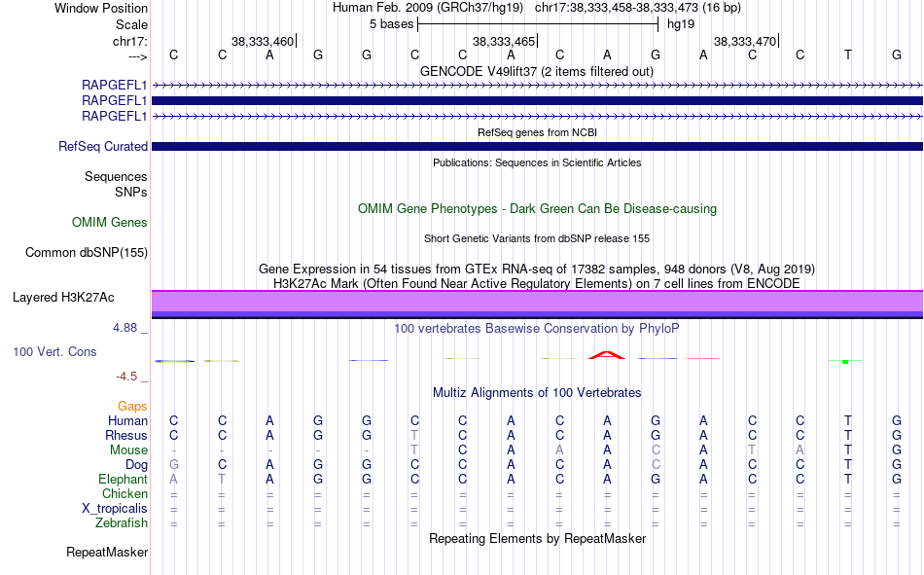Click the 38,333,460 coordinate marker
924x575 pixels.
pyautogui.click(x=263, y=41)
